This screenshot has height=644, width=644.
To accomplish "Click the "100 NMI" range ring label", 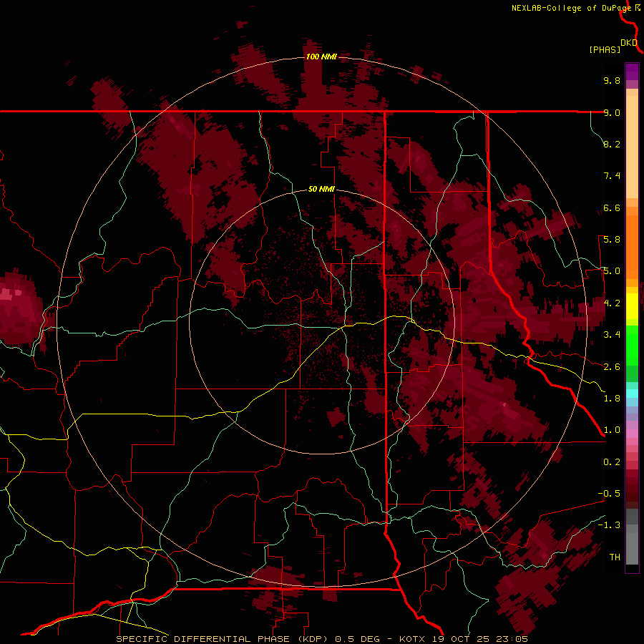I will (x=321, y=57).
